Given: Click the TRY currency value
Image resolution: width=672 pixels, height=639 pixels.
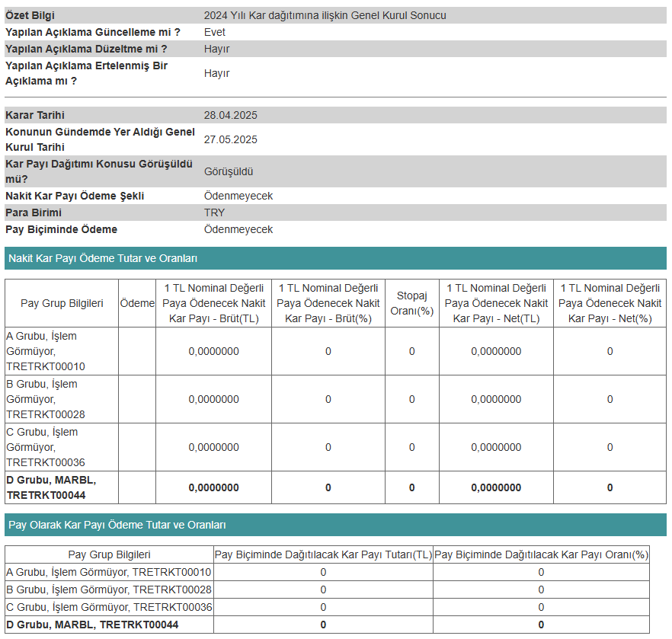Looking at the screenshot, I should pyautogui.click(x=214, y=212).
